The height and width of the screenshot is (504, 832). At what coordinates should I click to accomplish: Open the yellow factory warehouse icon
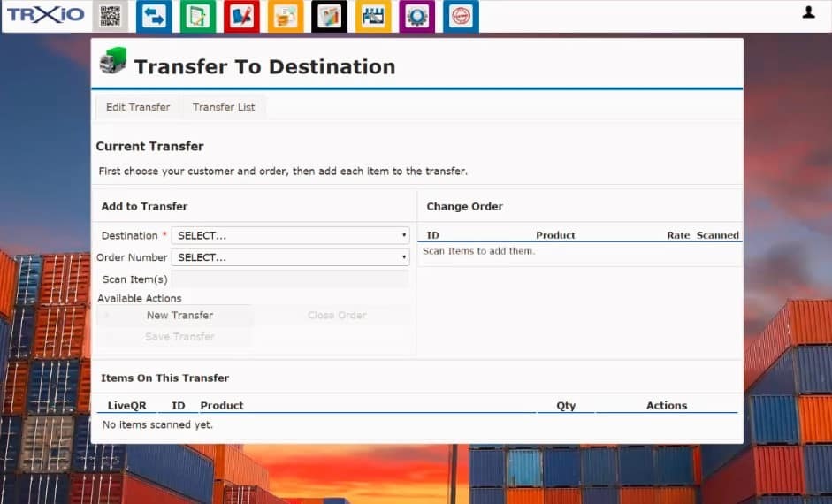point(373,16)
